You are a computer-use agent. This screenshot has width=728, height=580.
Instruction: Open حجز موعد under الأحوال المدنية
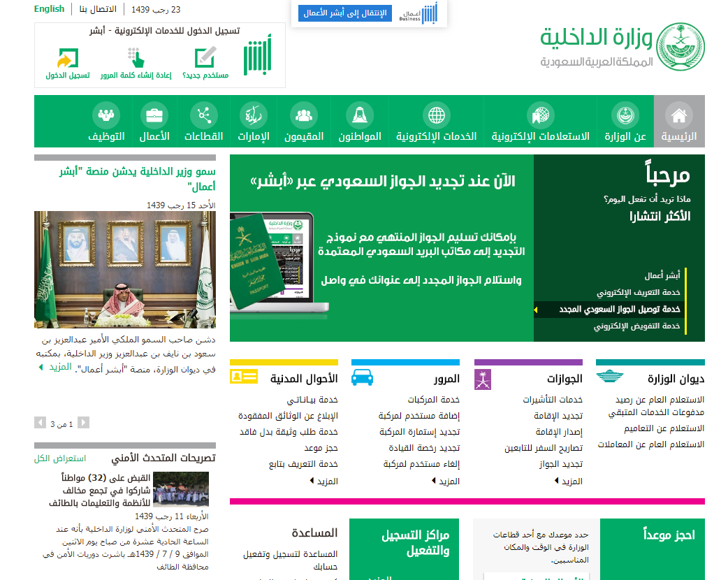click(x=321, y=448)
